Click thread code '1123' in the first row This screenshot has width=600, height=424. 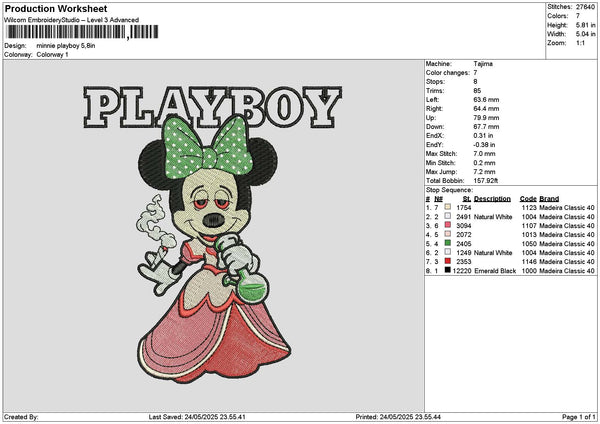point(529,207)
